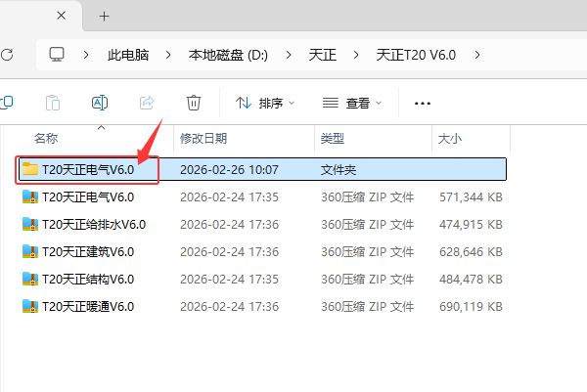Expand chevron after 本地磁盘 (D:)

coord(289,55)
